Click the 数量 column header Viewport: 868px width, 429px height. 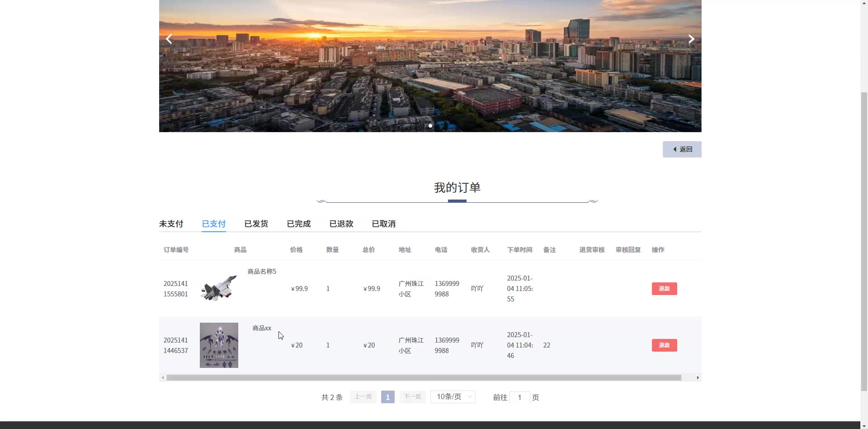tap(333, 250)
